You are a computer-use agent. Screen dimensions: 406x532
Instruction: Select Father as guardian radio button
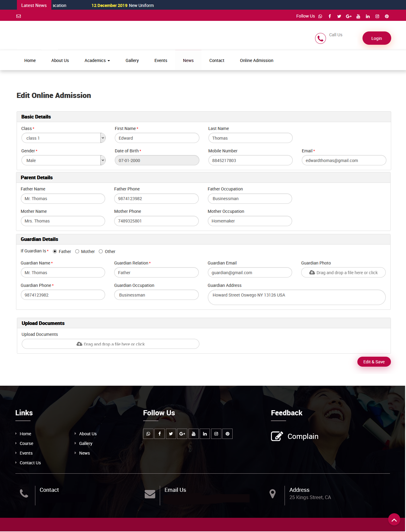[x=55, y=251]
